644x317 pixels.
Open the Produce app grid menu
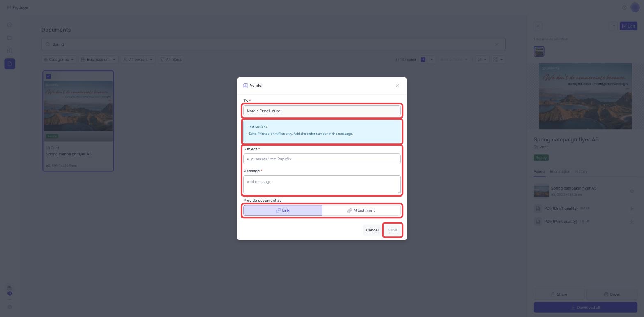(x=9, y=7)
